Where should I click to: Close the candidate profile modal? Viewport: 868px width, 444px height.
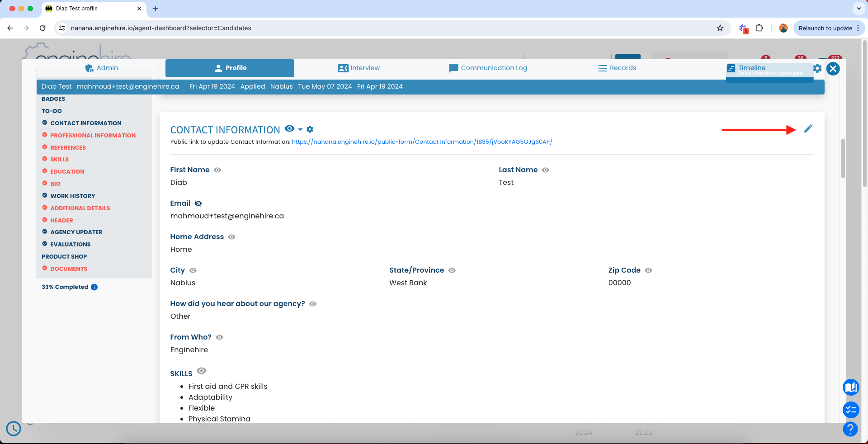(x=833, y=69)
